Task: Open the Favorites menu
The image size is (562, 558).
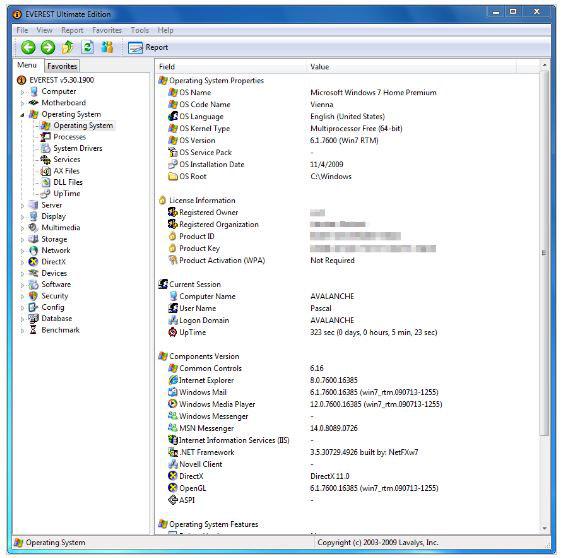Action: [107, 30]
